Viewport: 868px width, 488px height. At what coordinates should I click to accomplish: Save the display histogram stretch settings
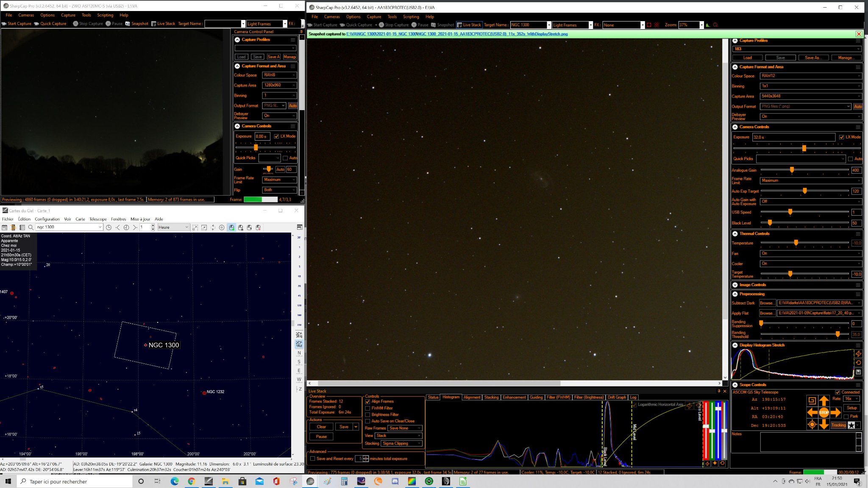pyautogui.click(x=858, y=372)
